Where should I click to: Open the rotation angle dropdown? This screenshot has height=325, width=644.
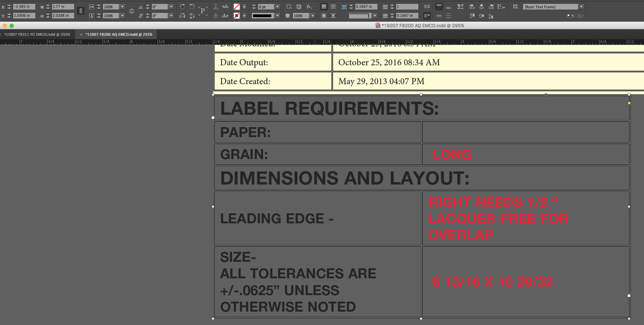coord(171,7)
